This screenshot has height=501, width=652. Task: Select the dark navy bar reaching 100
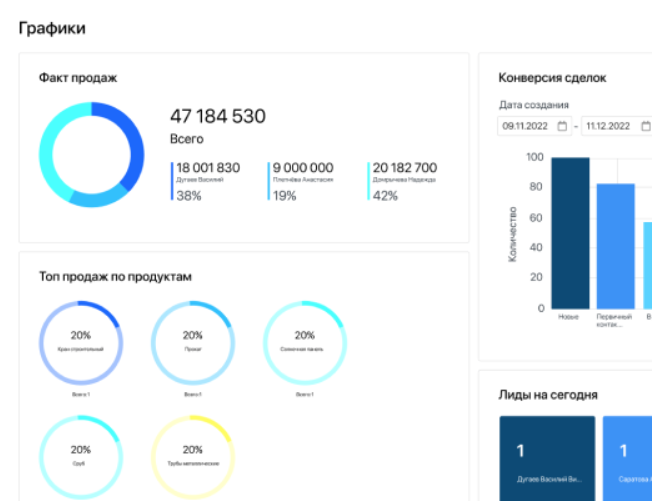[x=570, y=233]
